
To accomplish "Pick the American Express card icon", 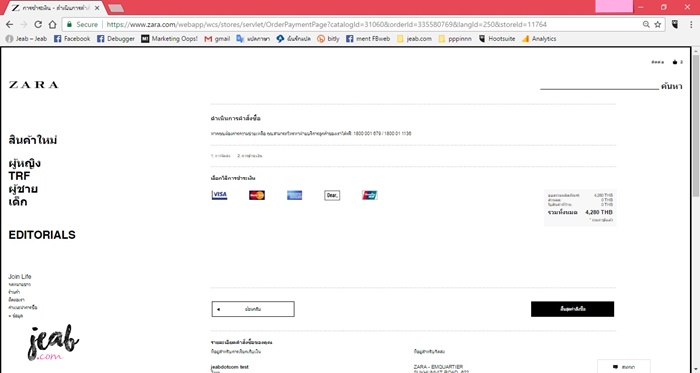I will [294, 195].
